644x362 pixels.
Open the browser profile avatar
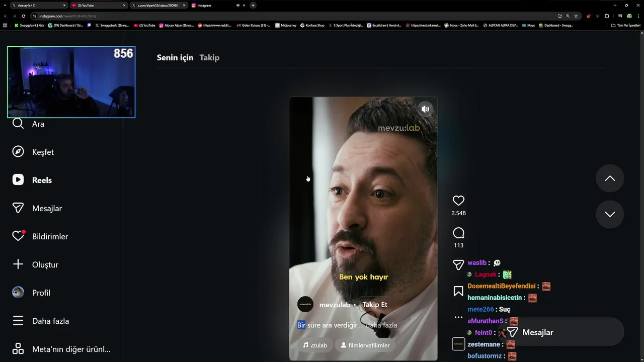pyautogui.click(x=629, y=16)
